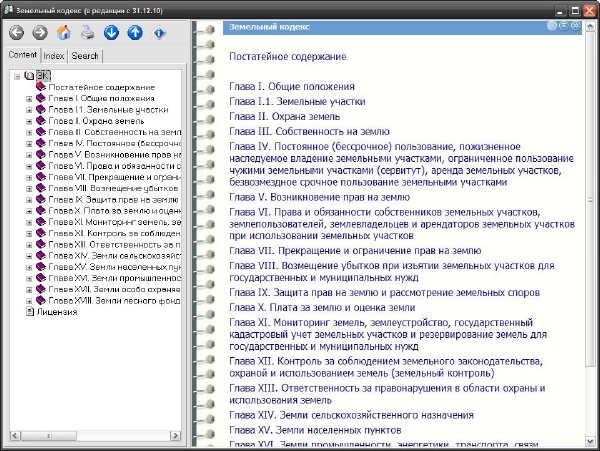Open the blue info icon in toolbar
Screen dimensions: 600x451
coord(159,32)
